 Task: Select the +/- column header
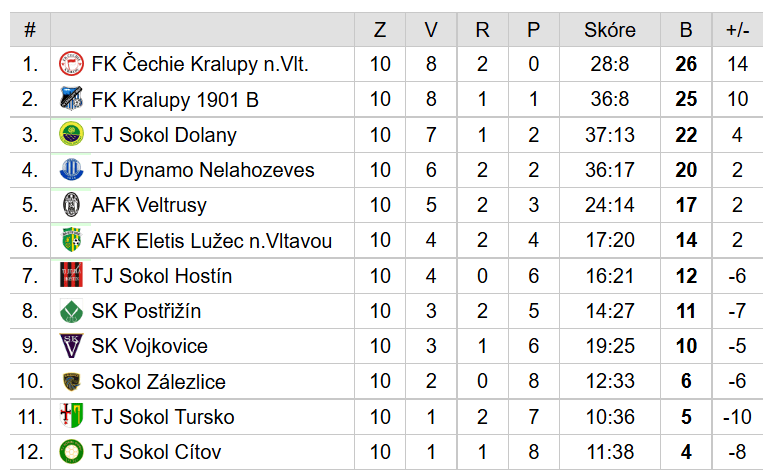[x=738, y=30]
